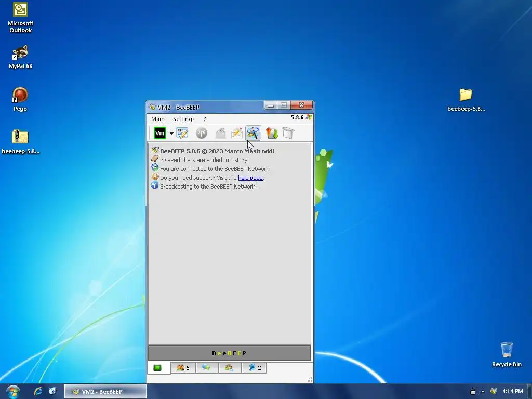The height and width of the screenshot is (399, 532).
Task: Click the Windows flag icon beside 5.8.6
Action: pyautogui.click(x=309, y=117)
